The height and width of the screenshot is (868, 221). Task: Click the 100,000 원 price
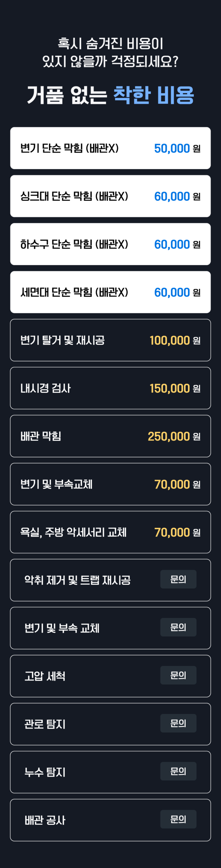click(x=174, y=340)
